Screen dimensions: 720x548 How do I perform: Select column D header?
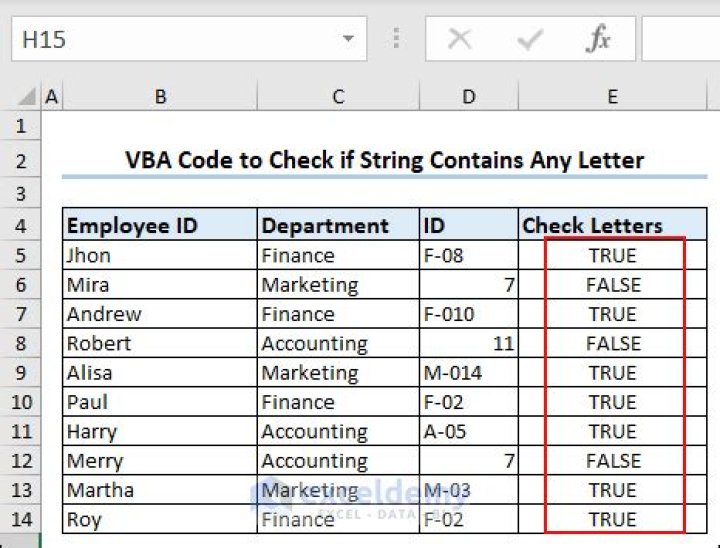469,97
